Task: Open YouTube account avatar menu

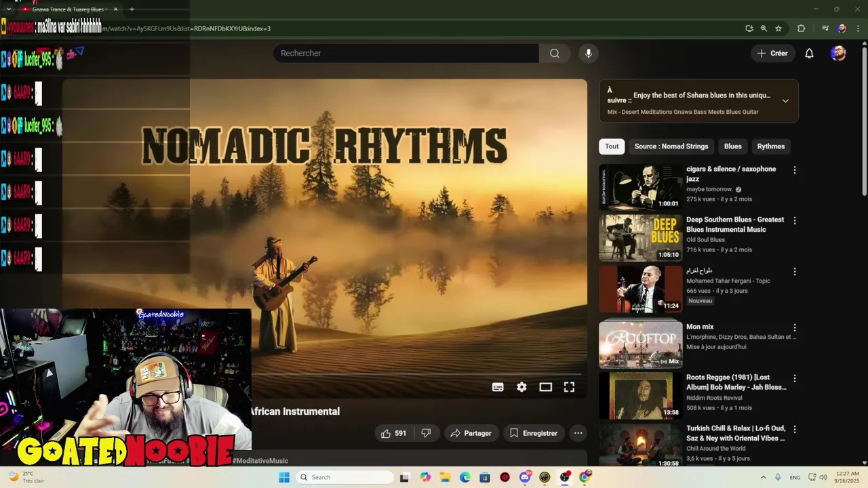Action: click(x=838, y=54)
